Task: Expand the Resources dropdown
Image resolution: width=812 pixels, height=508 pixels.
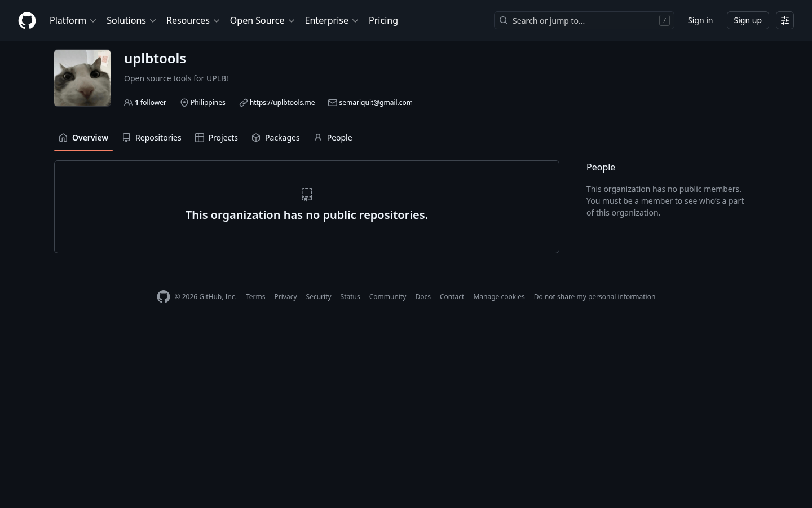Action: [x=193, y=20]
